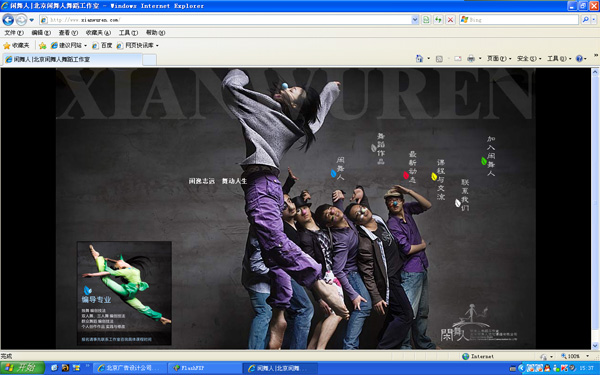600x375 pixels.
Task: Click the Favorites star 收藏夹 button
Action: click(16, 46)
